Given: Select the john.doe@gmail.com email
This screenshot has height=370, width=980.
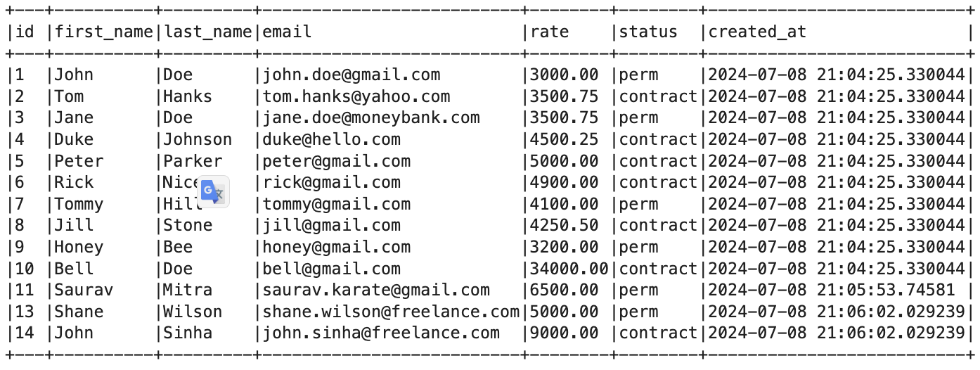Looking at the screenshot, I should (x=352, y=75).
